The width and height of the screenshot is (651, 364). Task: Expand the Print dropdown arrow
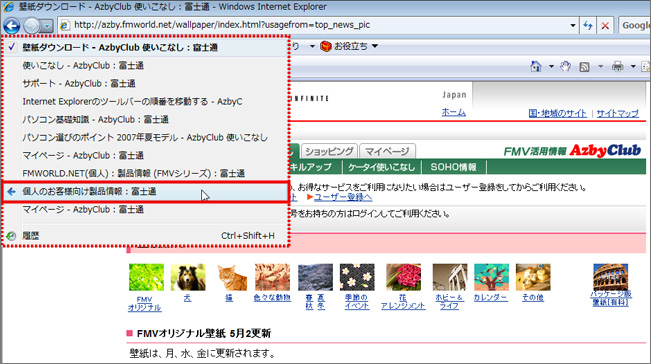pyautogui.click(x=633, y=66)
